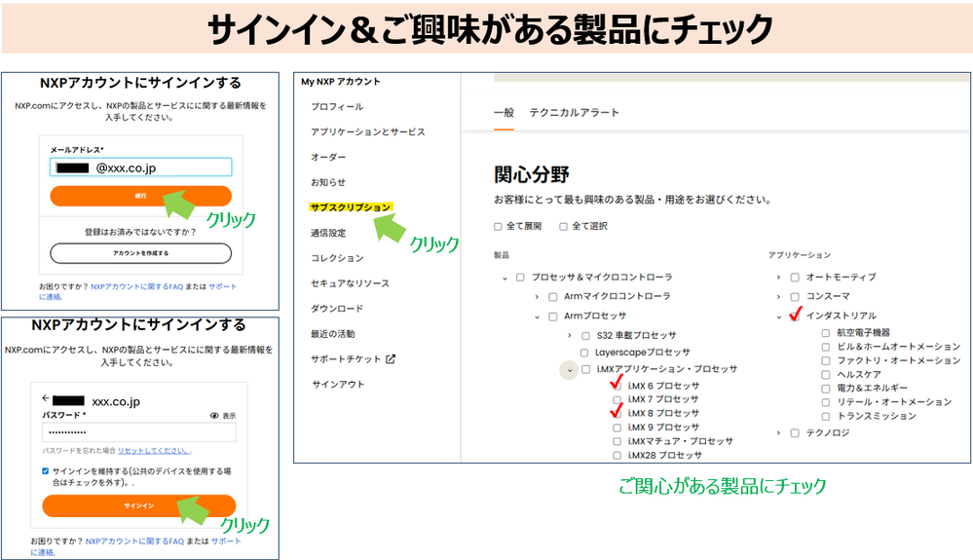Image resolution: width=973 pixels, height=560 pixels.
Task: Click the orange 続行 button
Action: point(141,196)
